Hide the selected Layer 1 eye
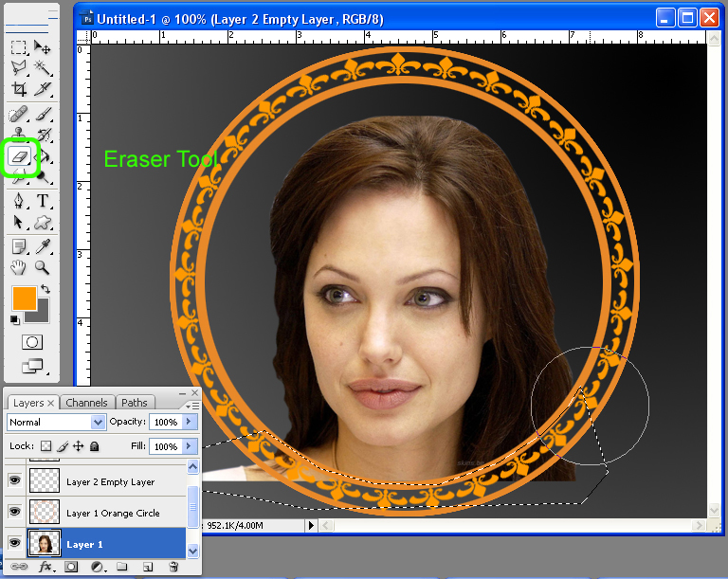This screenshot has height=579, width=728. [x=15, y=542]
